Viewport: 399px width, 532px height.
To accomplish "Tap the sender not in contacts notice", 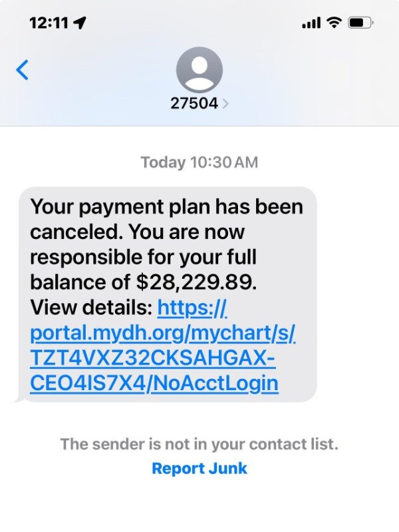I will (x=199, y=444).
